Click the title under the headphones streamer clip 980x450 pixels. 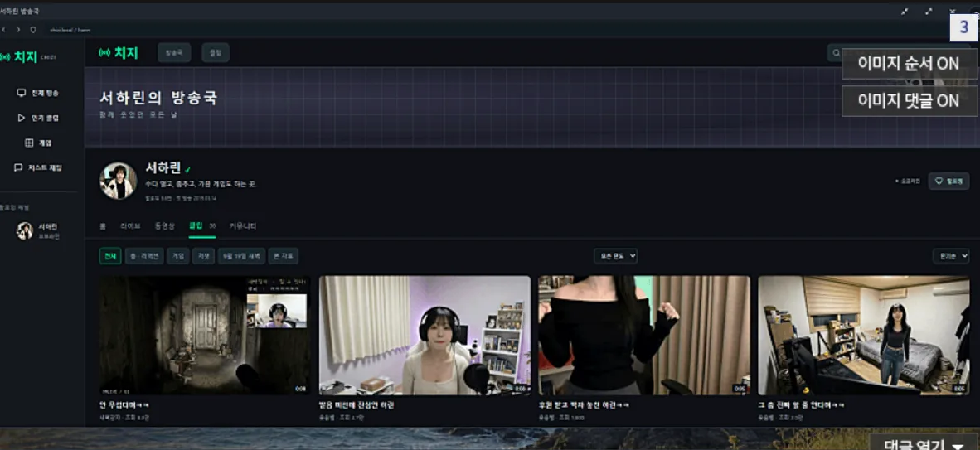coord(357,405)
